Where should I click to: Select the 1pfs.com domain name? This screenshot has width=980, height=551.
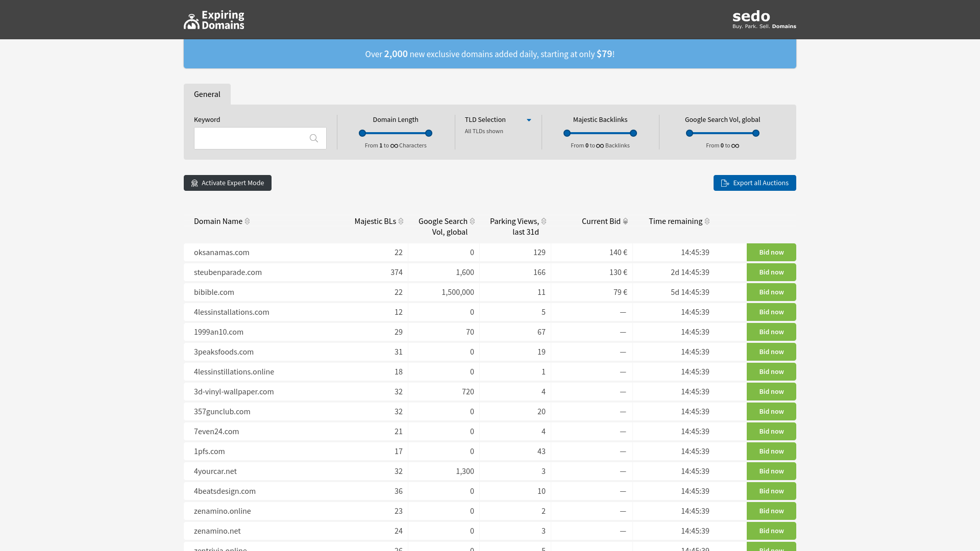(209, 451)
